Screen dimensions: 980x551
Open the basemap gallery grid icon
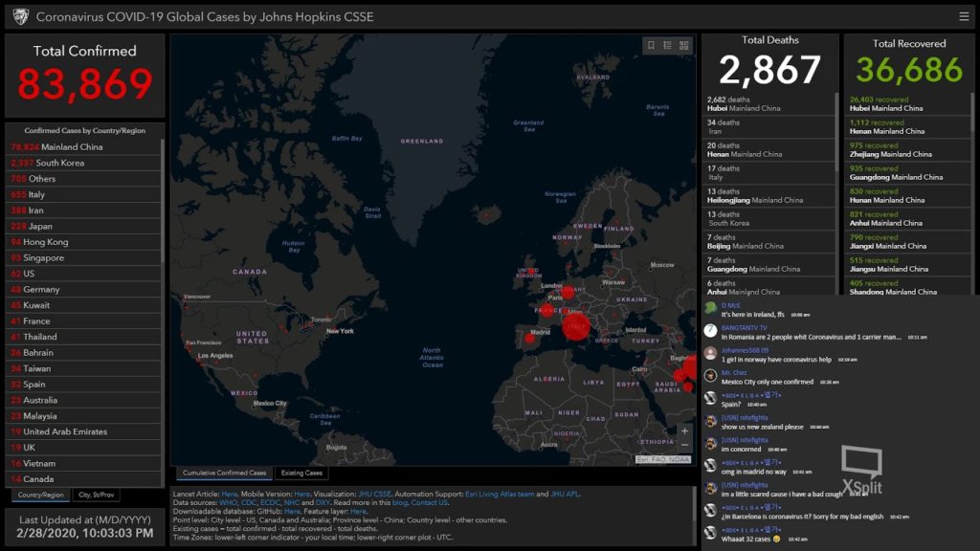tap(684, 46)
